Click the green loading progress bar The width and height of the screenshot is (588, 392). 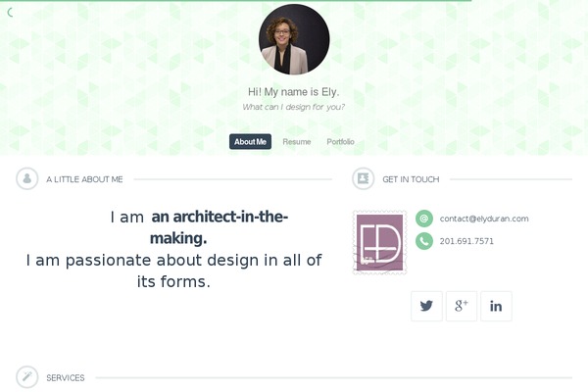coord(235,1)
